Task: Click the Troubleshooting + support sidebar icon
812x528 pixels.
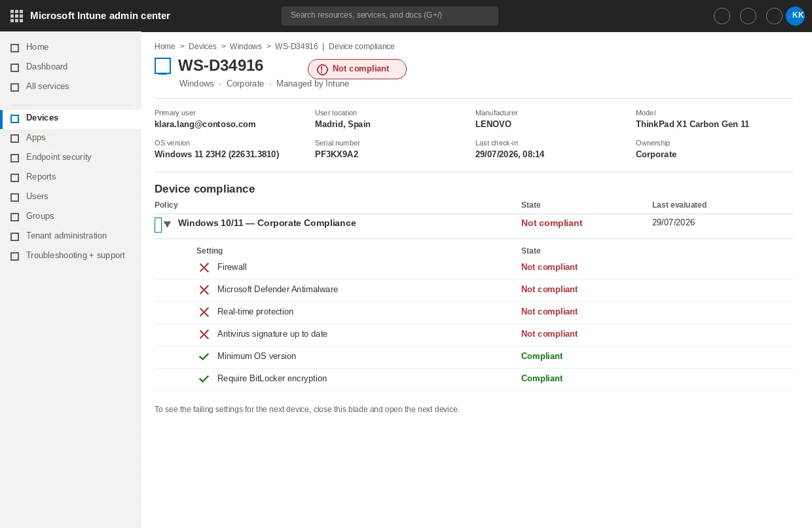Action: 14,256
